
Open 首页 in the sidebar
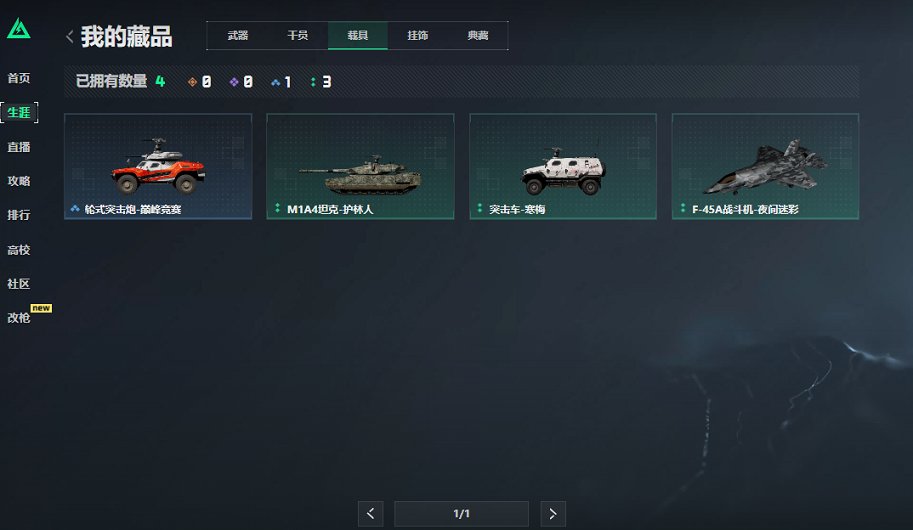point(19,78)
